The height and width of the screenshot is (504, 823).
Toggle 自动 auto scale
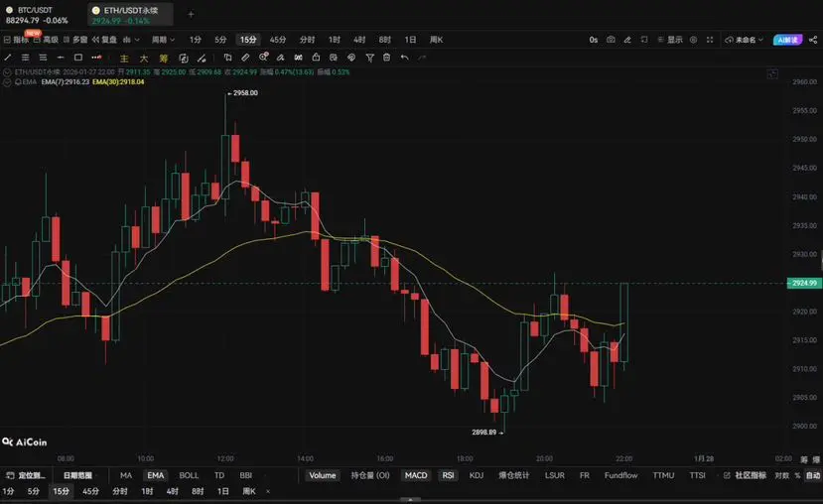tap(813, 475)
